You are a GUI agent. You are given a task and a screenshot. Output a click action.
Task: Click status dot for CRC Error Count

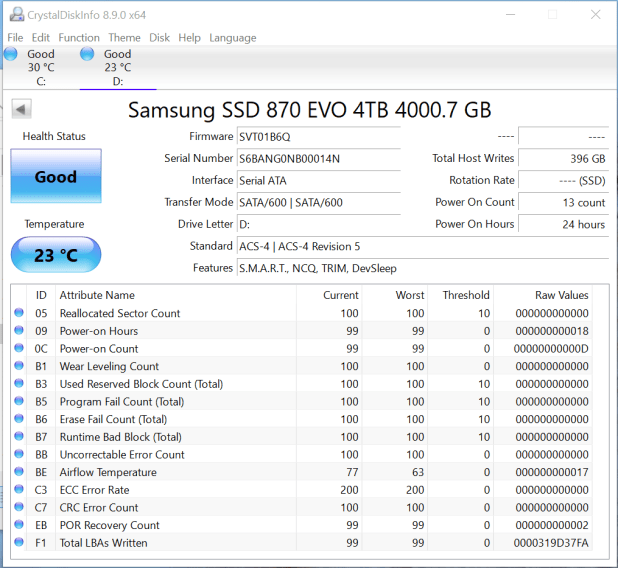tap(19, 507)
